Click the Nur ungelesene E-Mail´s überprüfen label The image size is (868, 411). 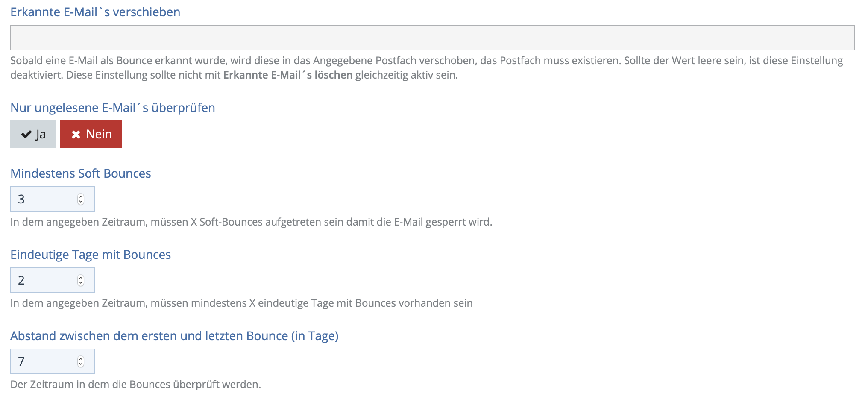(x=113, y=108)
